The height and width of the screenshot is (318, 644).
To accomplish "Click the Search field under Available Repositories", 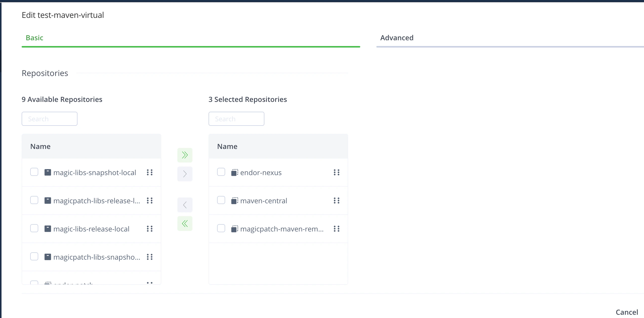I will point(49,118).
